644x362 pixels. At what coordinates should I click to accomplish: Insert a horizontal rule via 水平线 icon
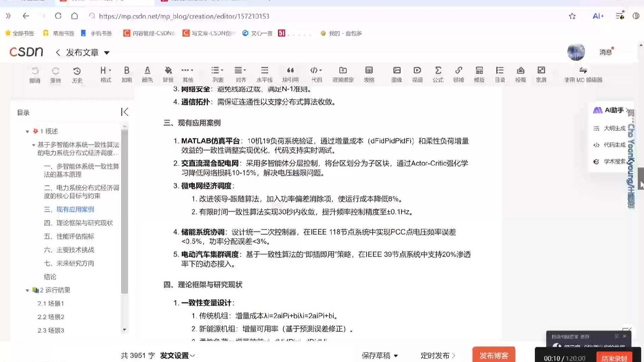click(264, 74)
